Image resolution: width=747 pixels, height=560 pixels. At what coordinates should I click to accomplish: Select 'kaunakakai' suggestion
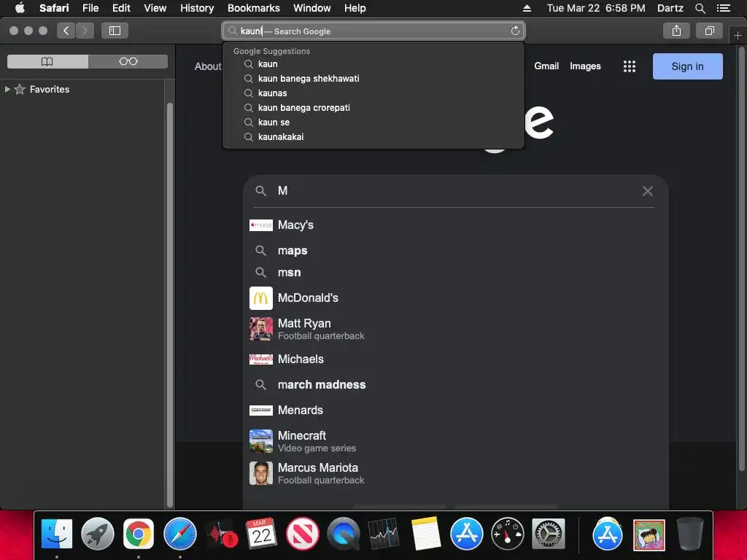(x=373, y=136)
